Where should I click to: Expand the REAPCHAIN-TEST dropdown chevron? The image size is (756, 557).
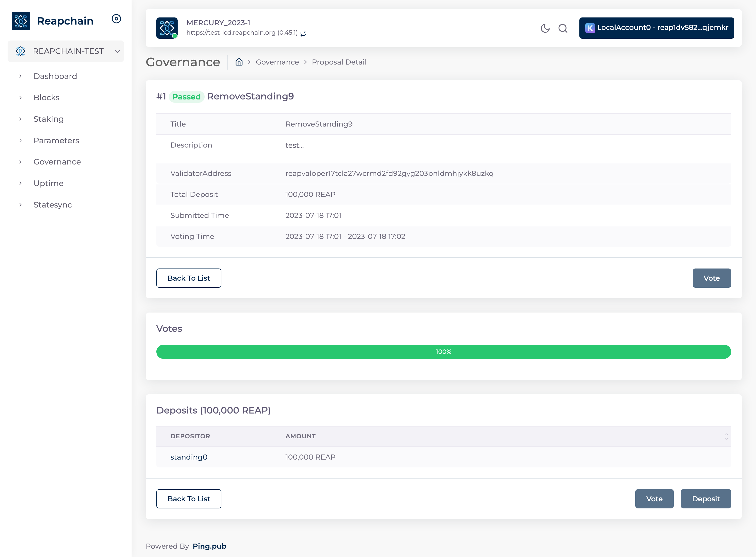(x=117, y=51)
